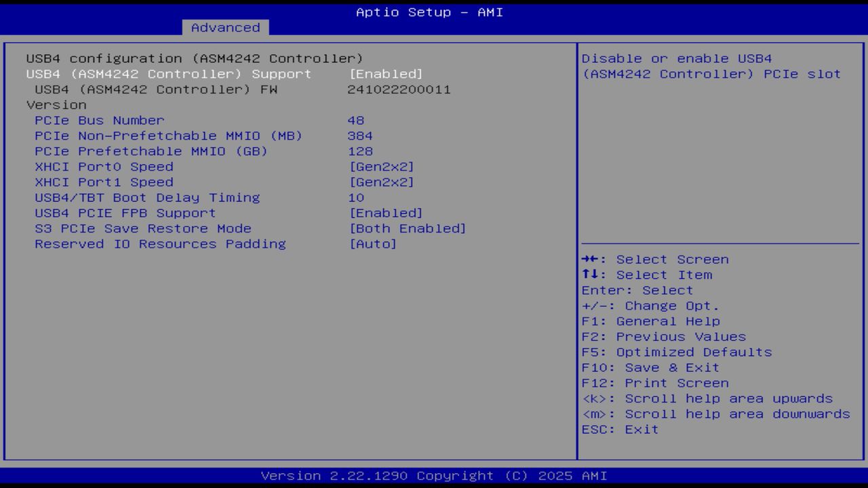
Task: Open XHCI Port0 Speed options
Action: tap(105, 167)
